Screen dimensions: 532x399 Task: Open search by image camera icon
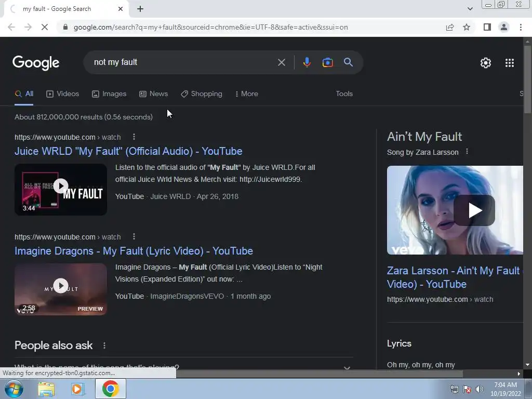tap(327, 62)
